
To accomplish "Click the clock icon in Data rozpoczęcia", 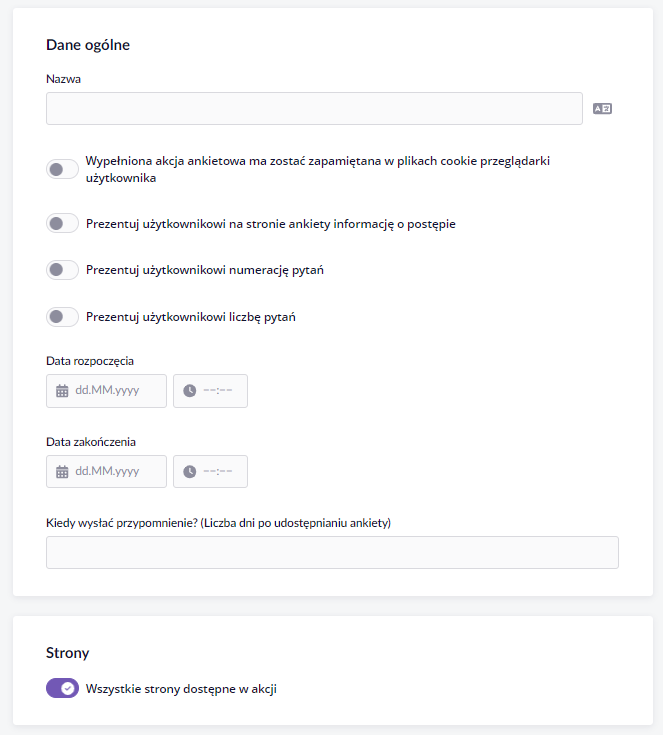I will click(189, 390).
